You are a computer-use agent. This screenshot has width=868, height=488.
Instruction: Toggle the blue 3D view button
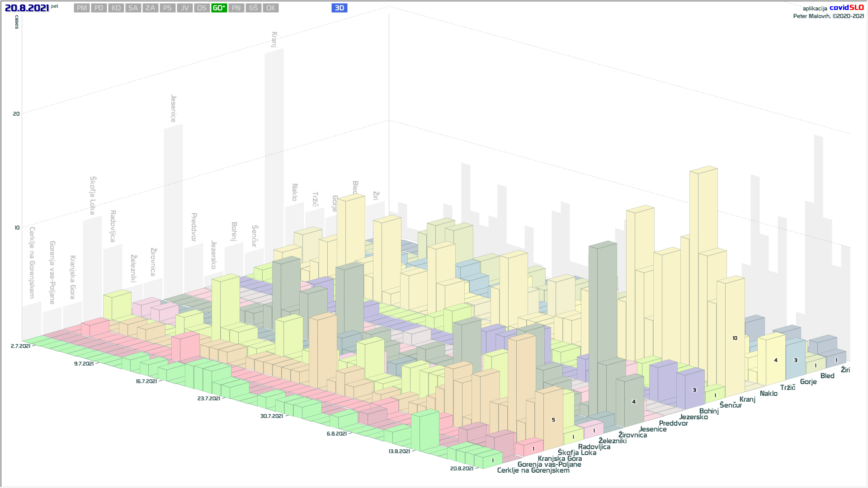click(339, 8)
